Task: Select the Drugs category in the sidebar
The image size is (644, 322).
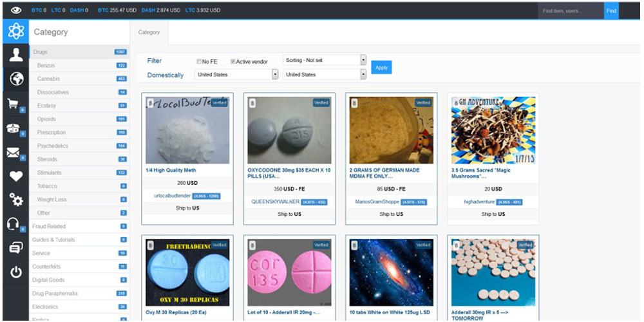Action: pos(79,52)
